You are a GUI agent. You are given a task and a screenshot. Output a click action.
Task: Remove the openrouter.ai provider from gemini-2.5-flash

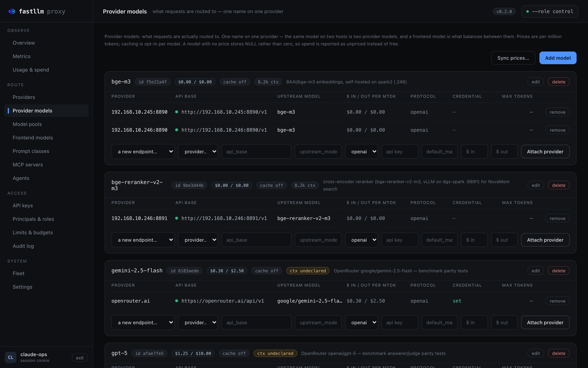click(557, 301)
